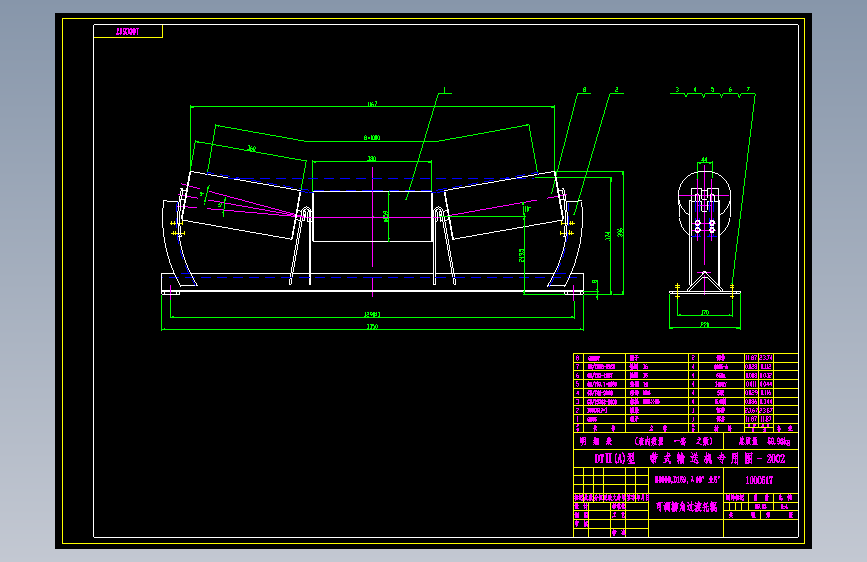Click part callout number 1 leader label
This screenshot has width=867, height=562.
[x=445, y=90]
